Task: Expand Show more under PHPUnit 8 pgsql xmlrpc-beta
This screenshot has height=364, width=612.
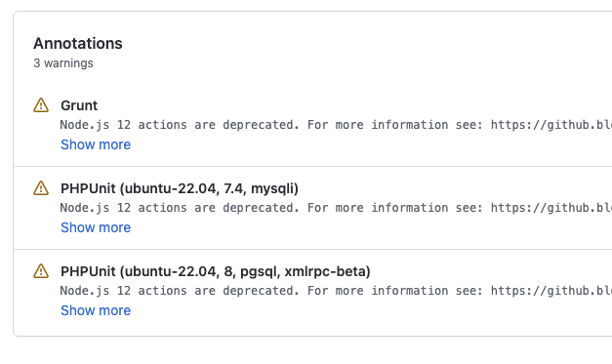Action: tap(96, 311)
